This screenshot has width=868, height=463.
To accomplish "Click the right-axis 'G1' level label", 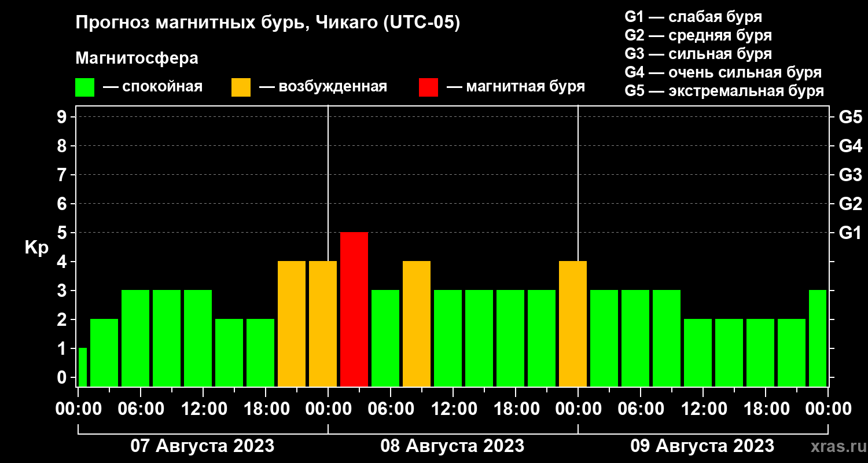I will coord(850,233).
